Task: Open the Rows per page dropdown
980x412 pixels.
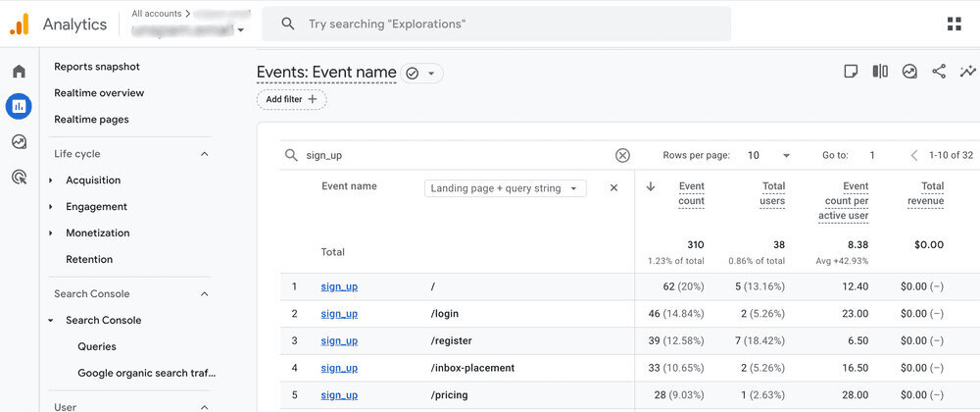Action: click(x=769, y=155)
